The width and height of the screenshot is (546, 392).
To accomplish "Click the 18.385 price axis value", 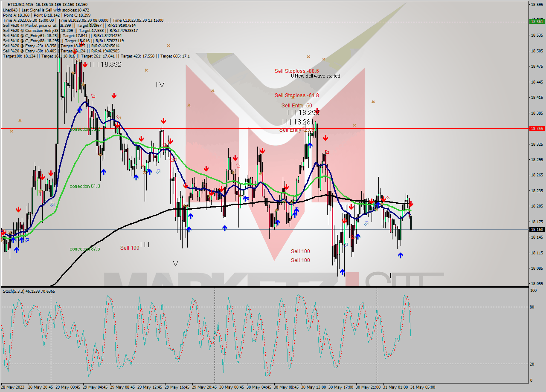I will point(537,113).
